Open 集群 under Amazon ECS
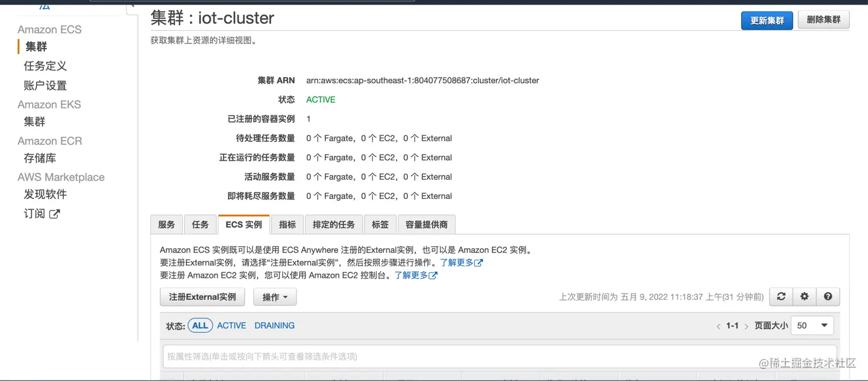Image resolution: width=868 pixels, height=381 pixels. tap(36, 47)
